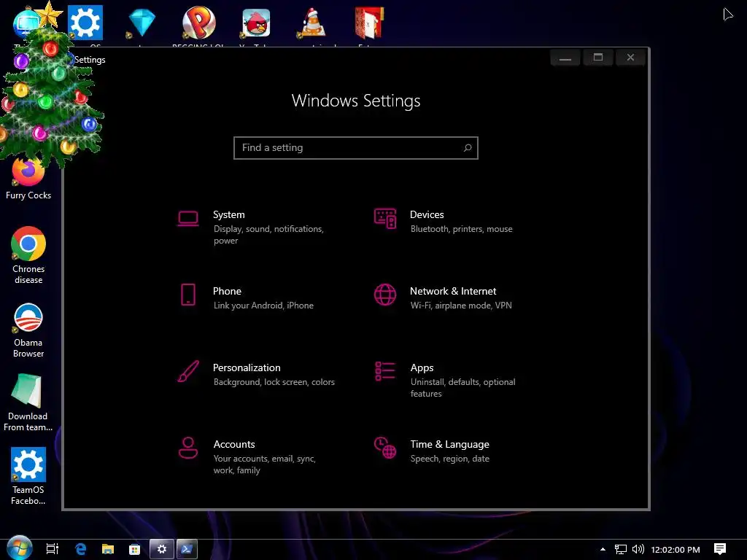Image resolution: width=747 pixels, height=560 pixels.
Task: Go to Network & Internet title
Action: pos(453,292)
